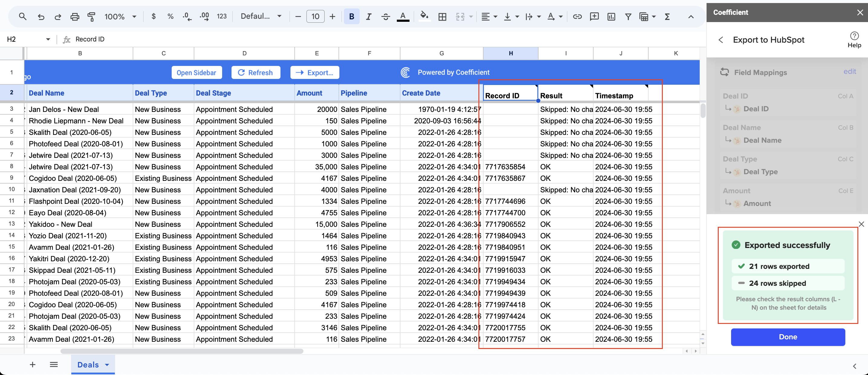Select column H header

click(510, 53)
